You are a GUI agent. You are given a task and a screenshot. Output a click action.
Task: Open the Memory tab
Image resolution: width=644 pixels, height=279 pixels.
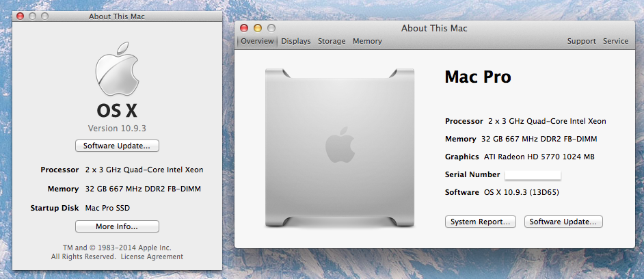[367, 41]
